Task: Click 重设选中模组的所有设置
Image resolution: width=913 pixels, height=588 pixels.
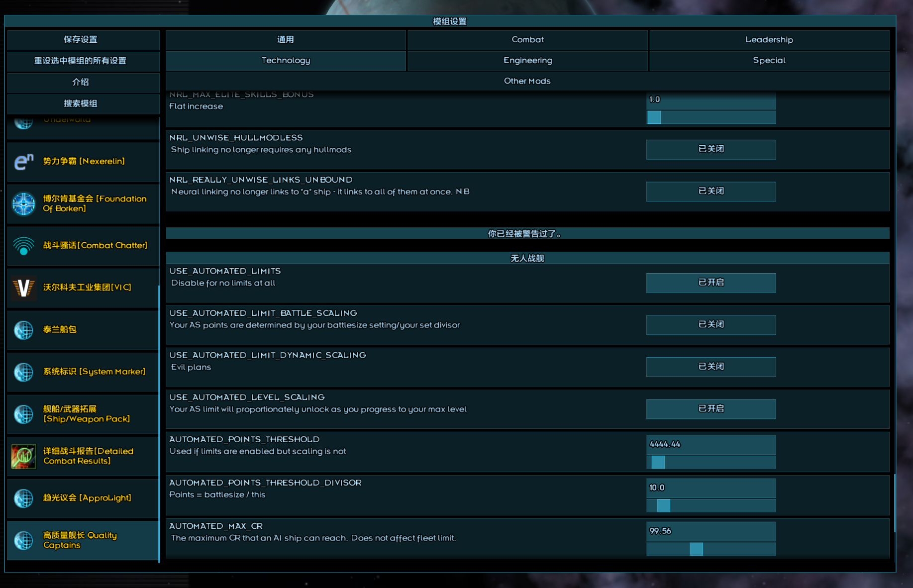Action: coord(83,61)
